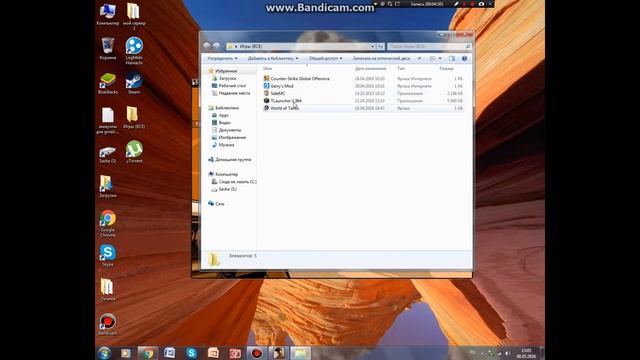Click the volume icon in system tray
640x360 pixels.
[508, 353]
